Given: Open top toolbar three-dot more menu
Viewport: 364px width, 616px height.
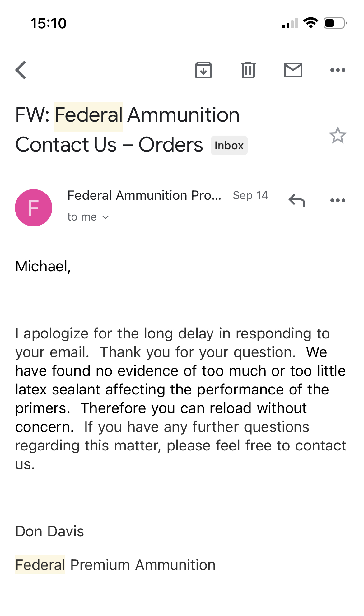Looking at the screenshot, I should (338, 70).
